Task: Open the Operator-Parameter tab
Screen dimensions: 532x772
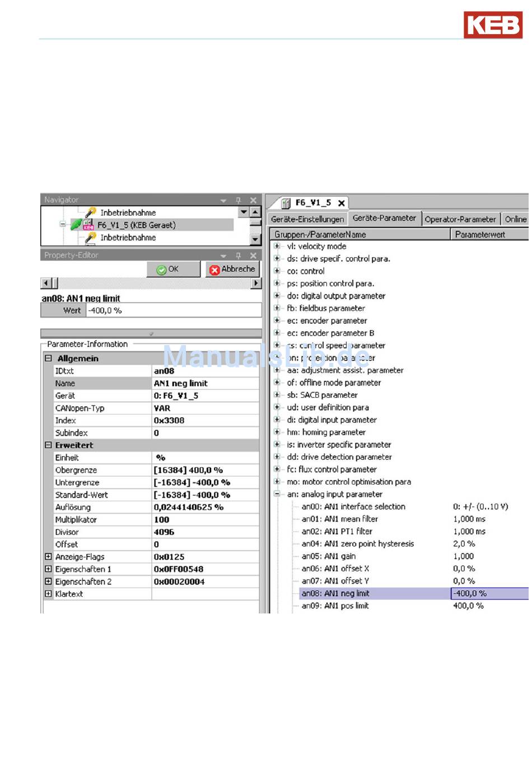Action: click(x=460, y=219)
